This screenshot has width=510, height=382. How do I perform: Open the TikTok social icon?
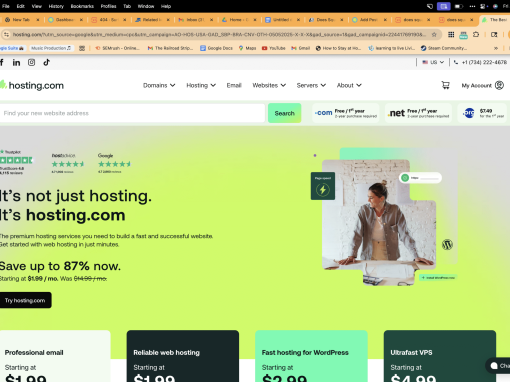click(46, 62)
